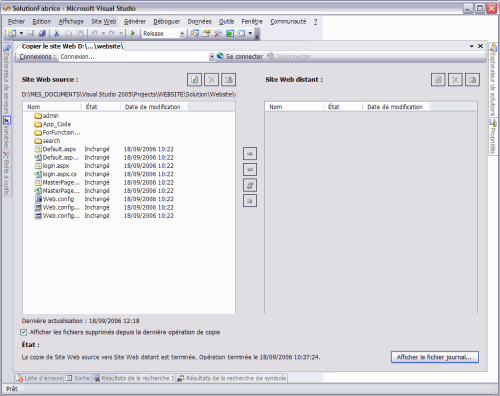Screen dimensions: 500x396
Task: Open the Connexions combo box arrow
Action: tap(212, 57)
